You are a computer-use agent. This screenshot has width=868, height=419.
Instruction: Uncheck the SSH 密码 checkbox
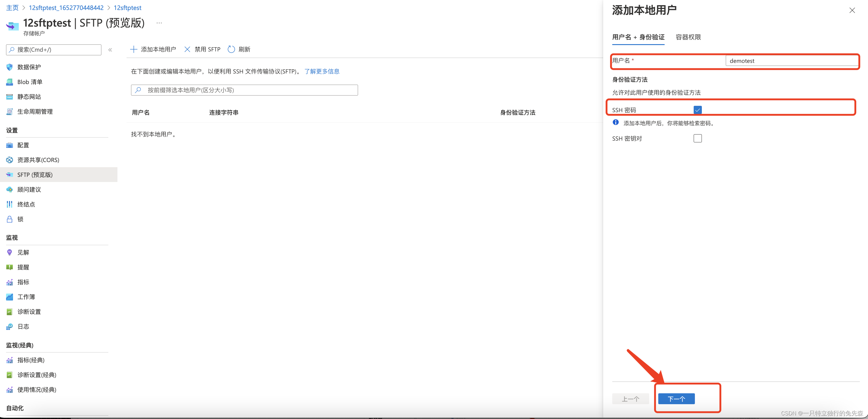point(698,110)
